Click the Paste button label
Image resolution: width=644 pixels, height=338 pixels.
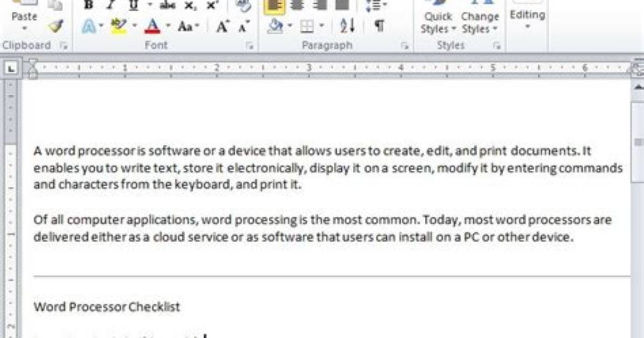coord(24,17)
